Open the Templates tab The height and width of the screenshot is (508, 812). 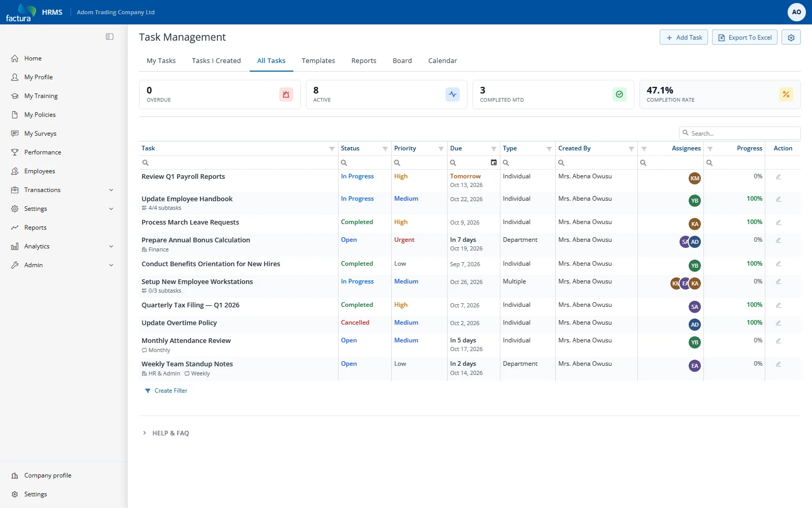coord(318,61)
